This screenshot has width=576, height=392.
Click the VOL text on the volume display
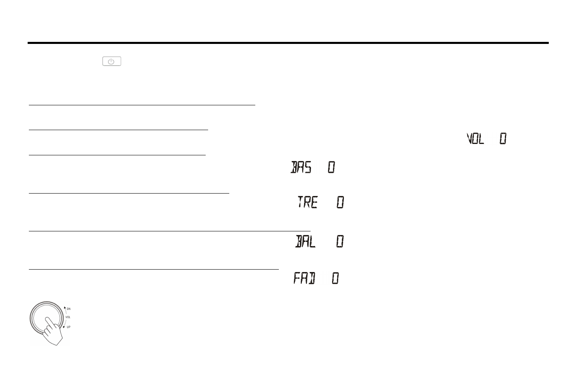[x=475, y=139]
